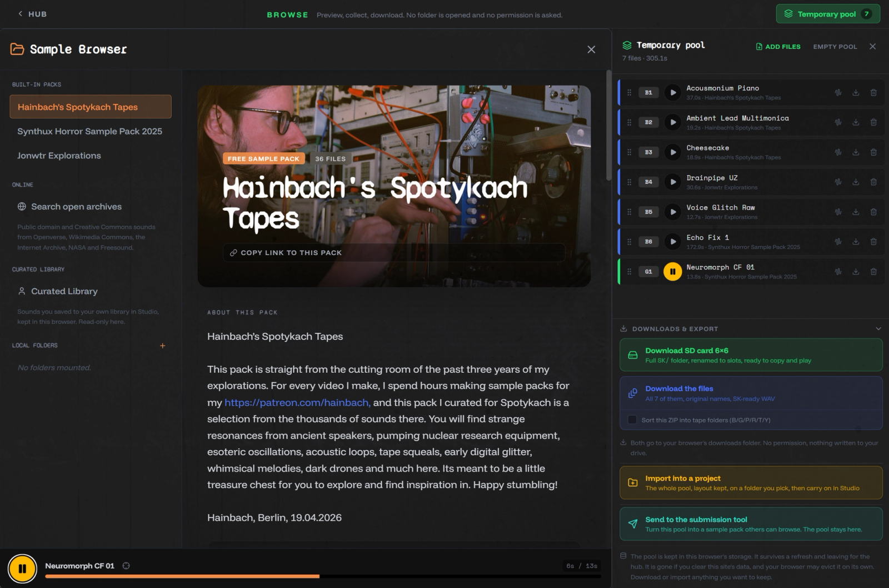Collapse the Downloads & Export section
This screenshot has width=889, height=588.
click(x=878, y=328)
